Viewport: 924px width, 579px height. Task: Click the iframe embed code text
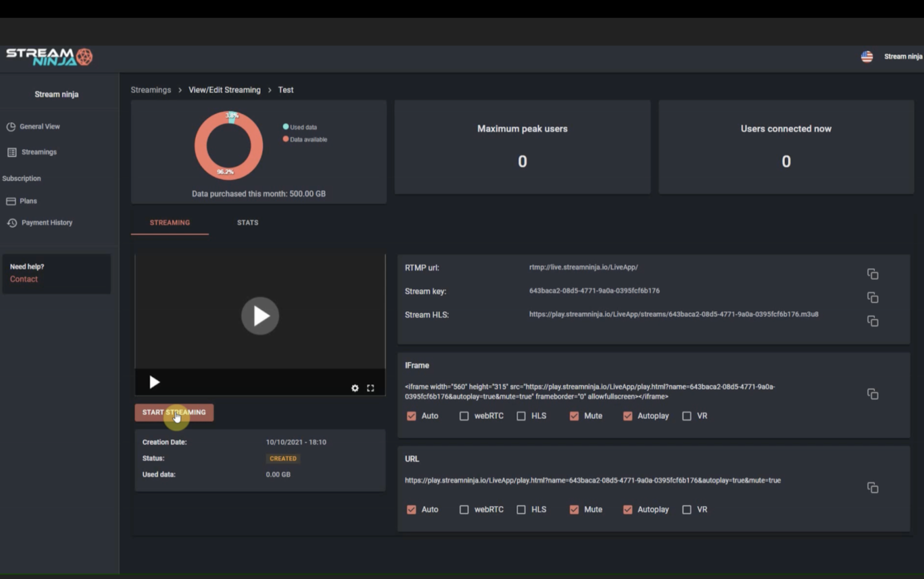click(590, 392)
